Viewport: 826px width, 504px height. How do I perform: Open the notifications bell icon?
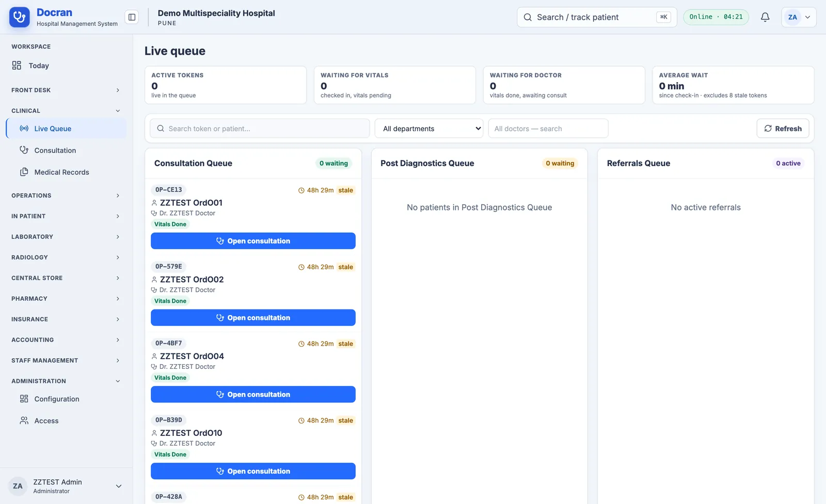[765, 17]
